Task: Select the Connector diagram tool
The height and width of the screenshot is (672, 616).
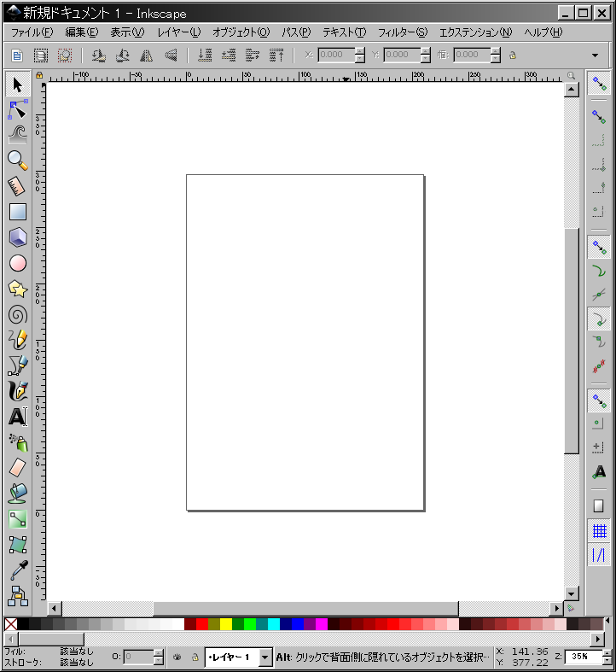Action: click(x=18, y=596)
